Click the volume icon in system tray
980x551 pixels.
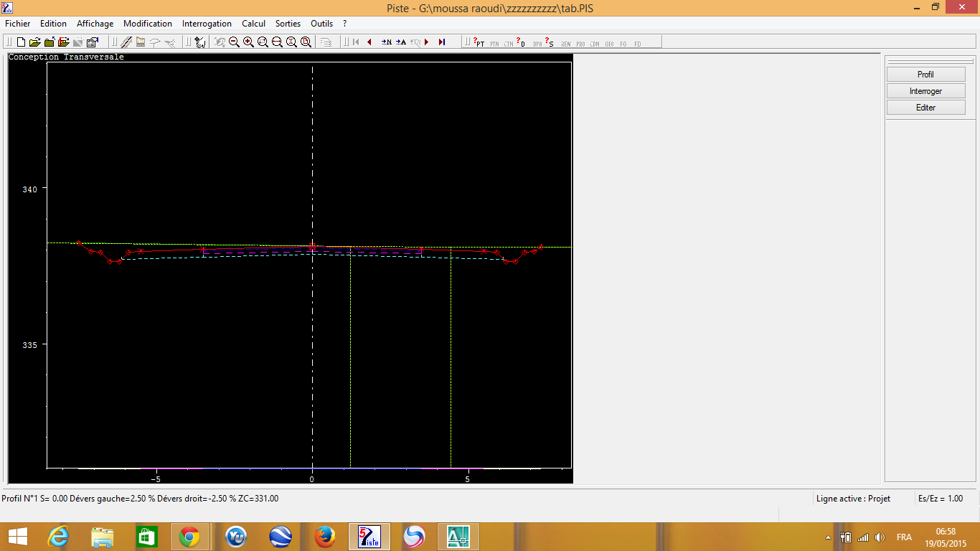pyautogui.click(x=880, y=537)
